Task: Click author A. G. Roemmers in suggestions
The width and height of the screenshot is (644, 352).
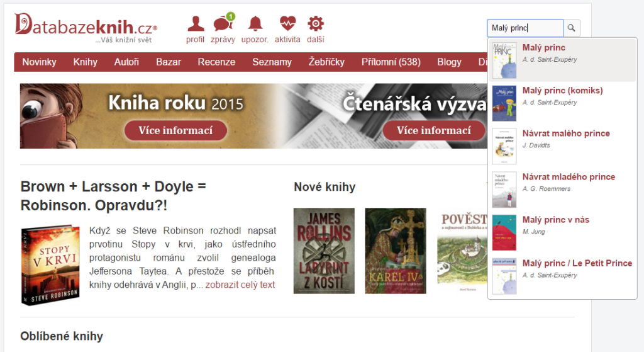Action: click(547, 189)
